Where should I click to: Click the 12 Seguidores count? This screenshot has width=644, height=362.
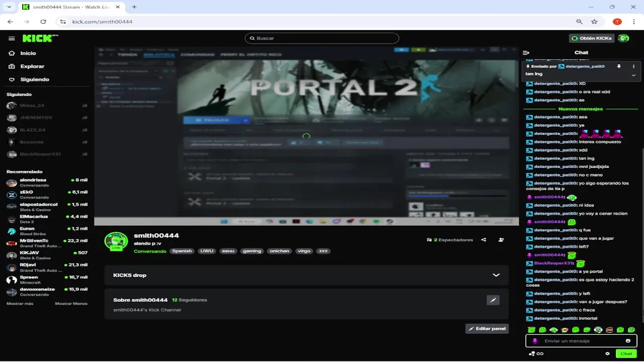tap(189, 300)
